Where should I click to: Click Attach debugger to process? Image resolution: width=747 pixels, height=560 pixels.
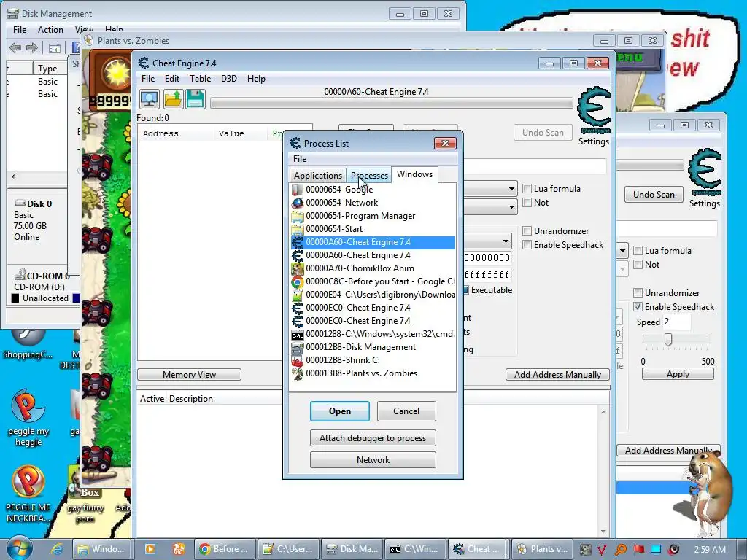(x=373, y=438)
